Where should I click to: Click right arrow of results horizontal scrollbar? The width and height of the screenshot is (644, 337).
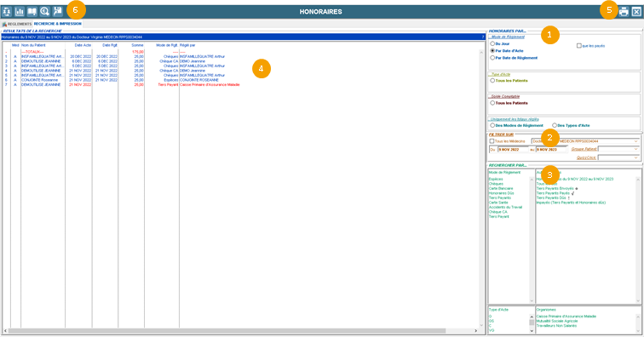(x=476, y=330)
